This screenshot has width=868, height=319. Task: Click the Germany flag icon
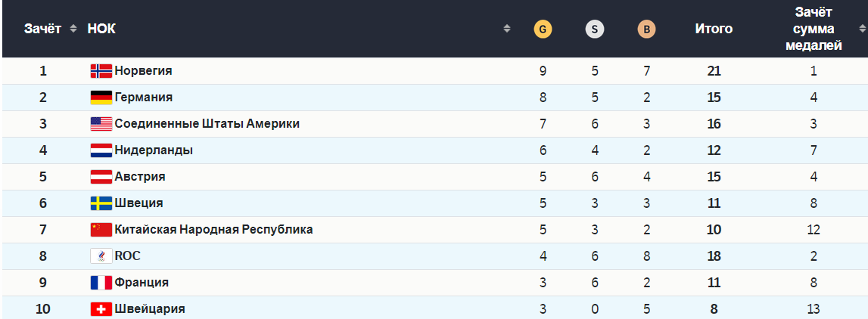pyautogui.click(x=101, y=98)
